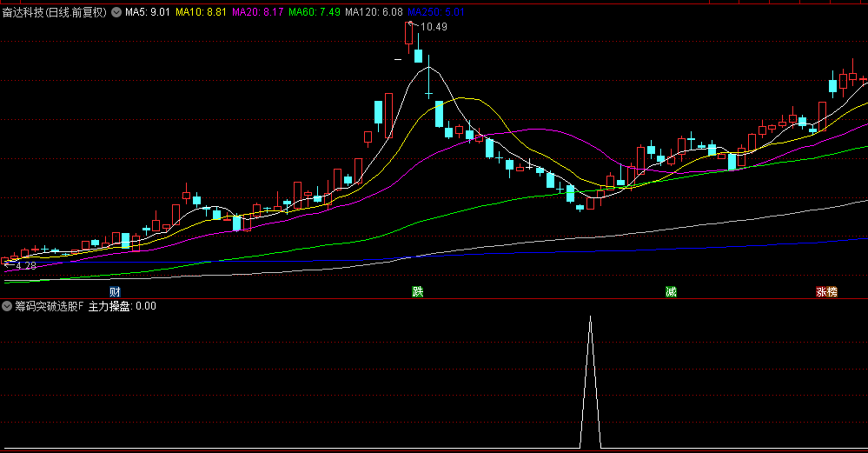Expand the main chart indicator dropdown arrow
The image size is (868, 453).
[116, 13]
